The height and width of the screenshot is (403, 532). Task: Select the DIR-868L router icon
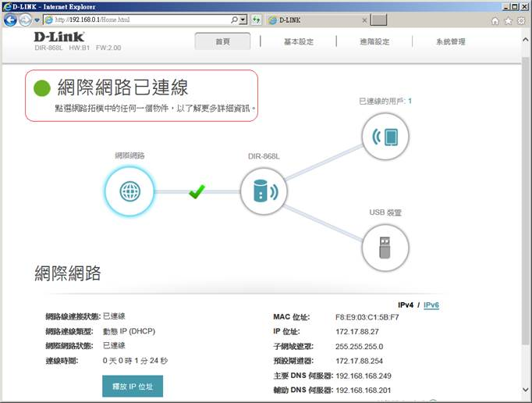pyautogui.click(x=264, y=191)
